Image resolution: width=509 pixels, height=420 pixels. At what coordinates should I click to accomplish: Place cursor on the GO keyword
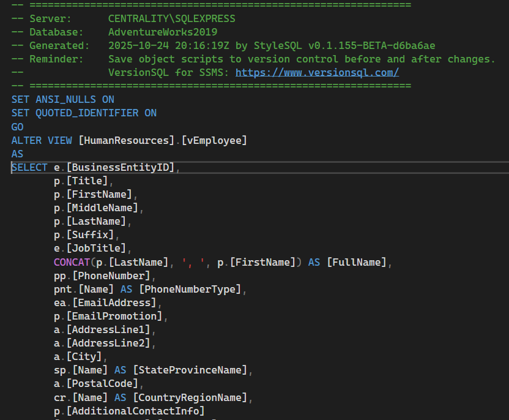click(x=17, y=127)
